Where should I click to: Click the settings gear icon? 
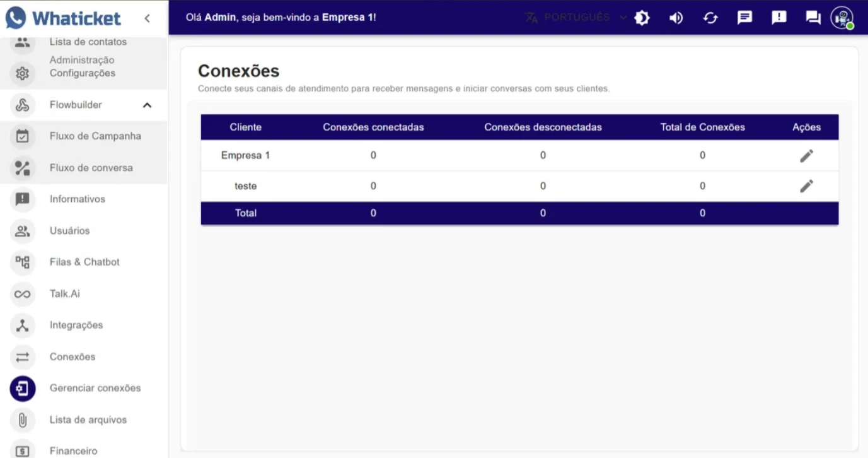pos(23,73)
